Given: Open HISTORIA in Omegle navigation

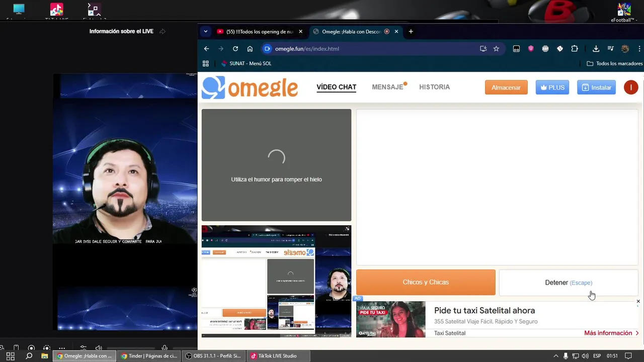Looking at the screenshot, I should (x=435, y=87).
